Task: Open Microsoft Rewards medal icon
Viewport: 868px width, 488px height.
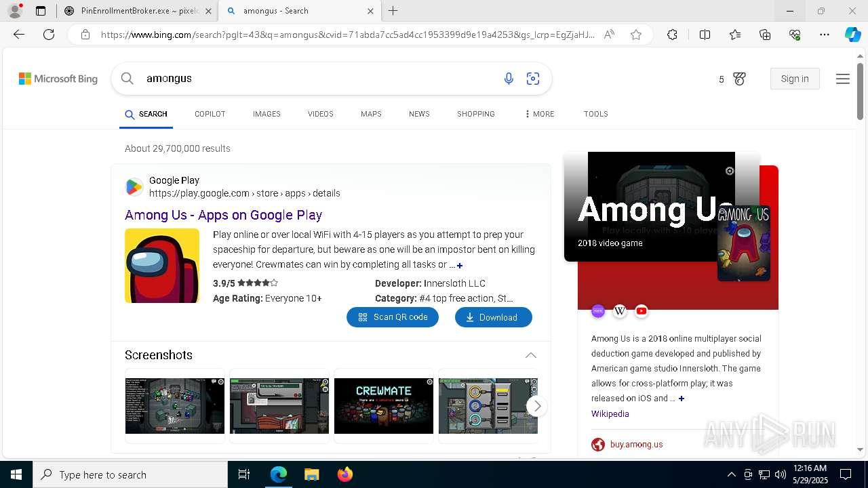Action: (740, 79)
